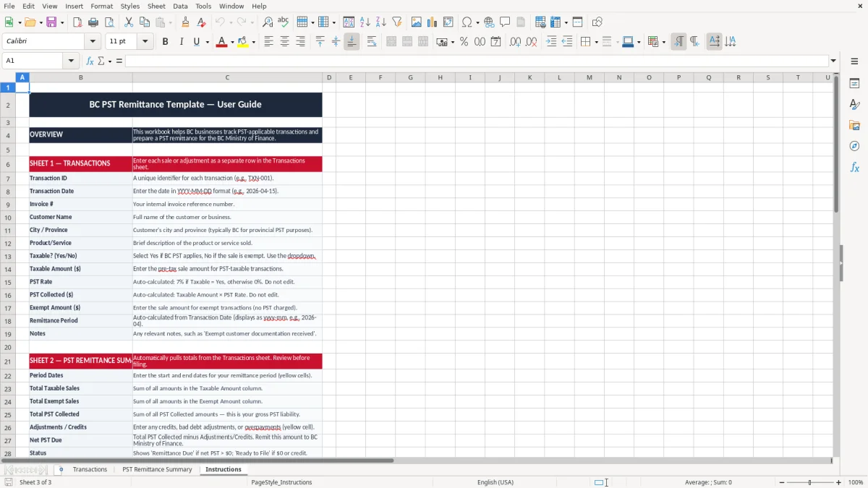The width and height of the screenshot is (868, 488).
Task: Click the status bar zoom slider handle
Action: pyautogui.click(x=810, y=482)
